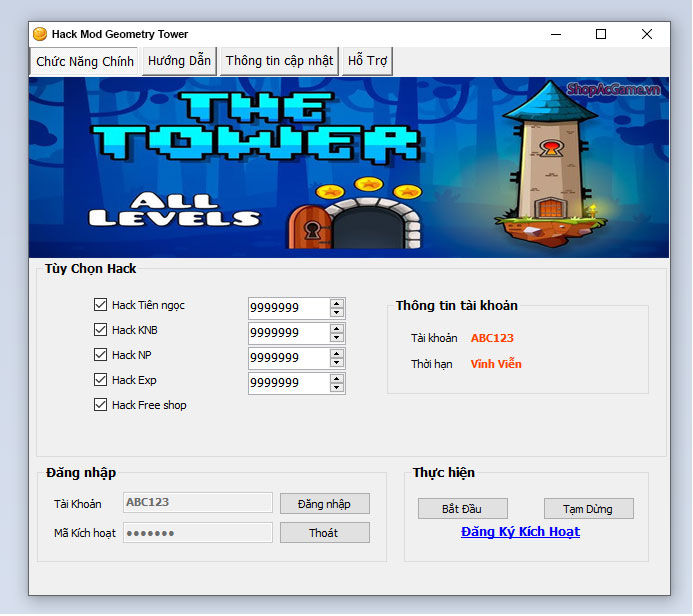This screenshot has width=693, height=616.
Task: Decrease the Hack Tiền ngọc value with down arrow
Action: click(337, 312)
